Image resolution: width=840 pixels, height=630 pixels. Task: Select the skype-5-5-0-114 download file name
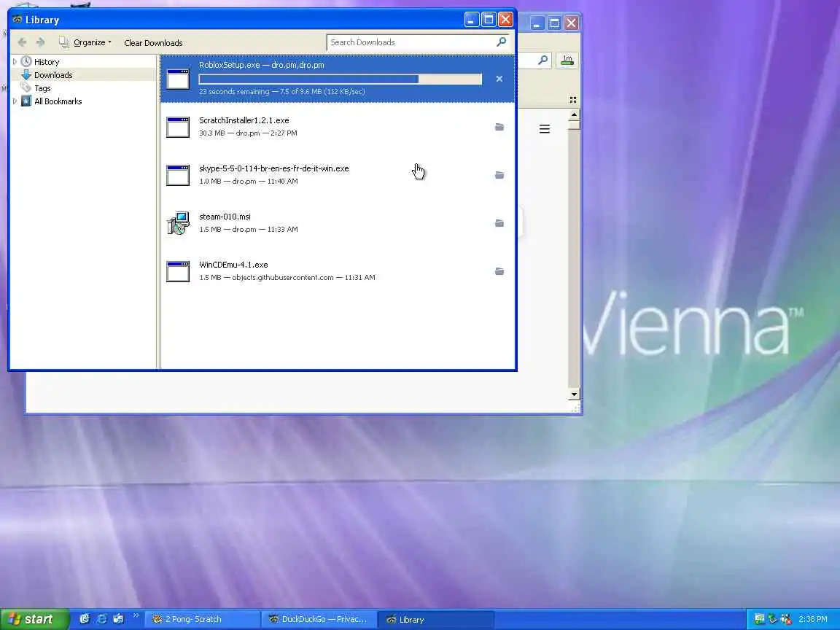pyautogui.click(x=273, y=168)
